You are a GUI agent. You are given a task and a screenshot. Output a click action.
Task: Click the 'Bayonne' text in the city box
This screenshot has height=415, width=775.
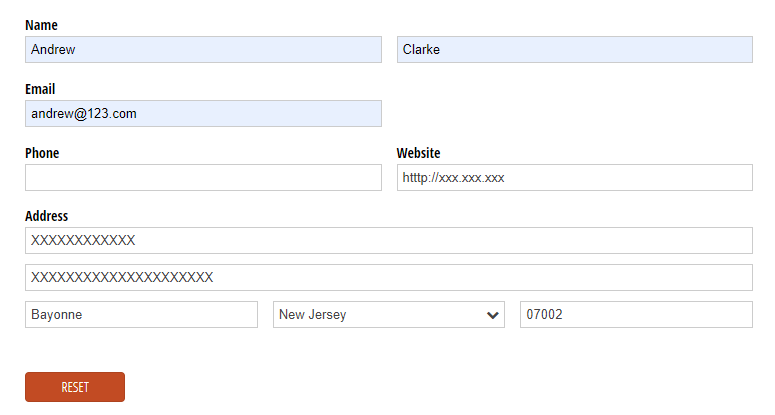click(57, 315)
